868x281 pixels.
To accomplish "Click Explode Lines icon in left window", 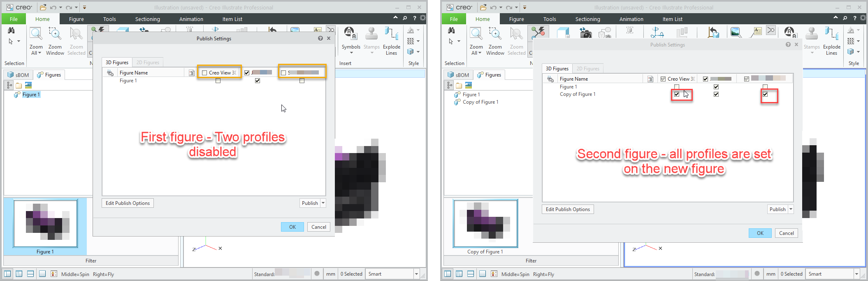I will point(391,34).
